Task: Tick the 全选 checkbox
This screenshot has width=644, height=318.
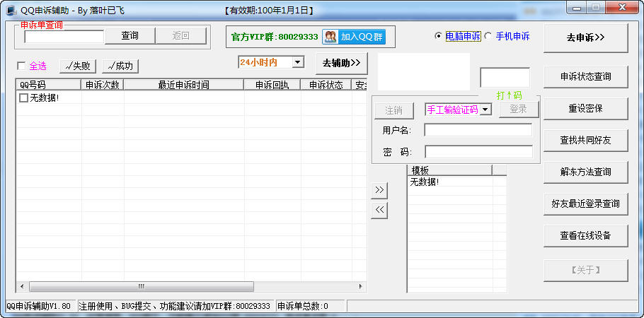Action: 21,66
